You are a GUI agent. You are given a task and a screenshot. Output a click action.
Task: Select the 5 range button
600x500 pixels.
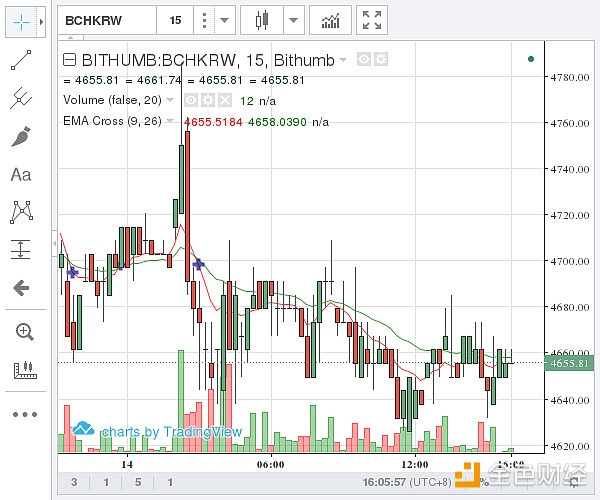(138, 482)
